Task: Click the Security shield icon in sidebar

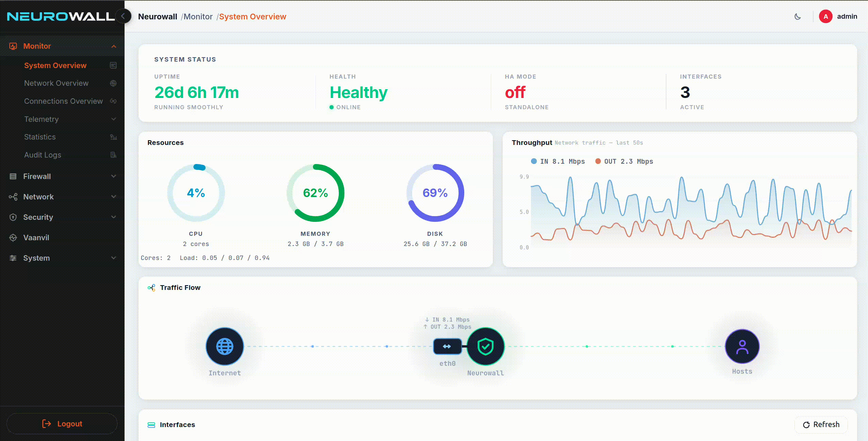Action: tap(13, 217)
